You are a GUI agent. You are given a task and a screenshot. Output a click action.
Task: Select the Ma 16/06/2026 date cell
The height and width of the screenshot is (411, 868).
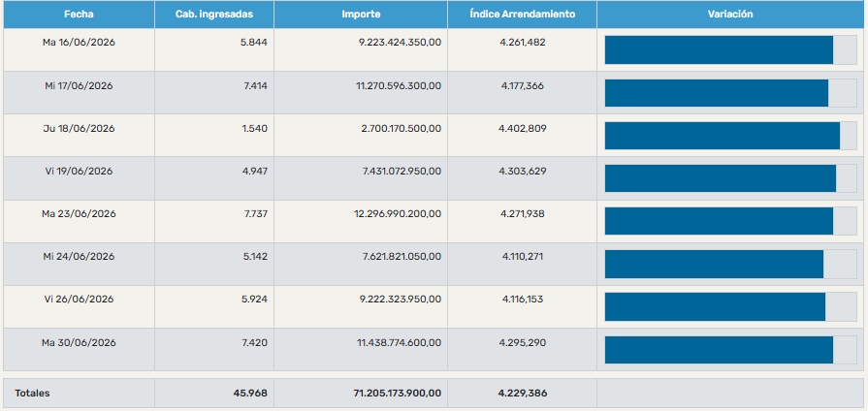click(79, 42)
